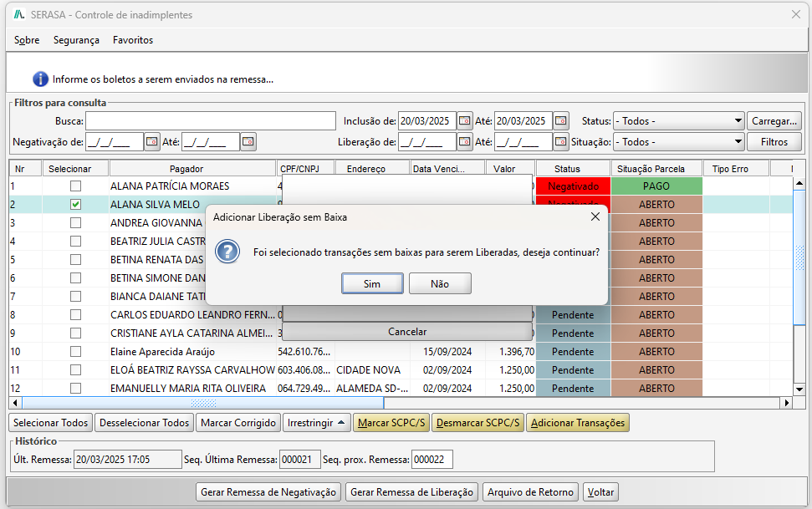Click Marcar SCPC/S button
This screenshot has width=812, height=509.
point(391,423)
